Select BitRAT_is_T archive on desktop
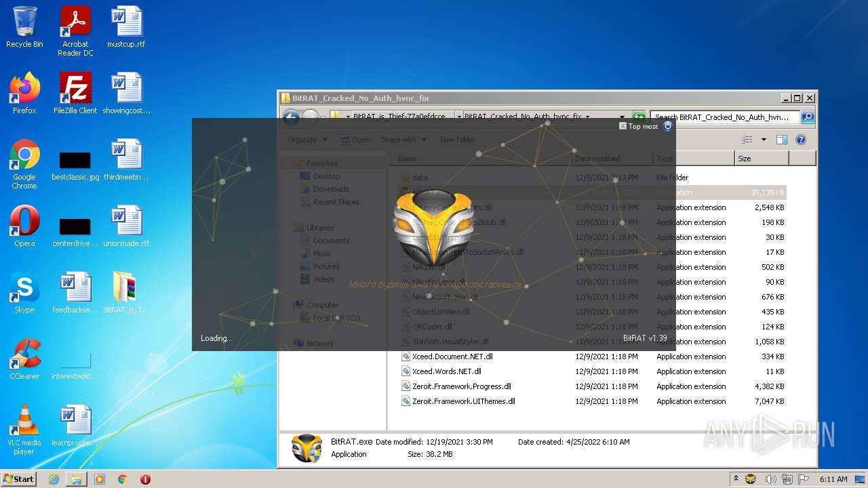The image size is (868, 488). (127, 293)
